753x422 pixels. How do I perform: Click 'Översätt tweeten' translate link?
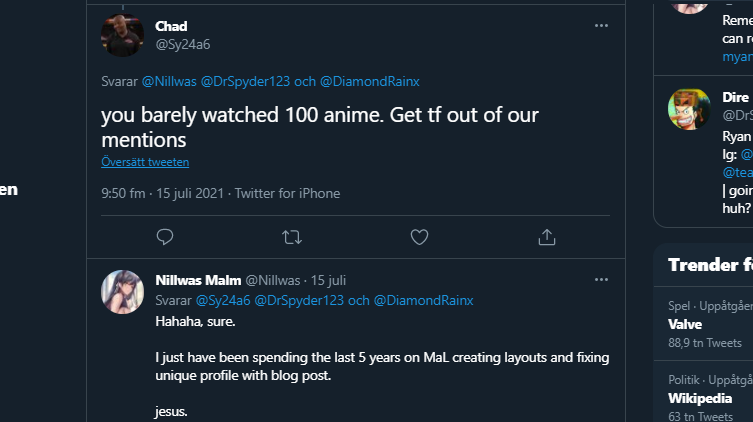tap(145, 162)
